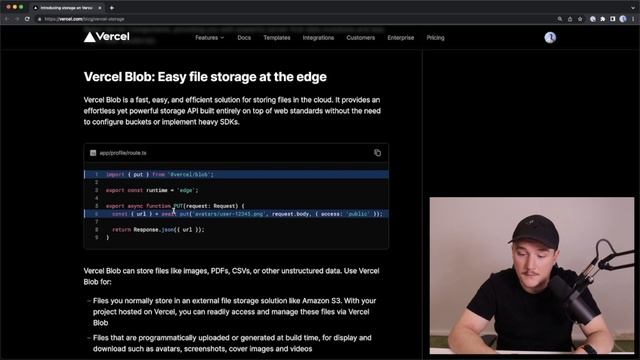Image resolution: width=640 pixels, height=360 pixels.
Task: Open a new browser tab with plus button
Action: pyautogui.click(x=112, y=8)
